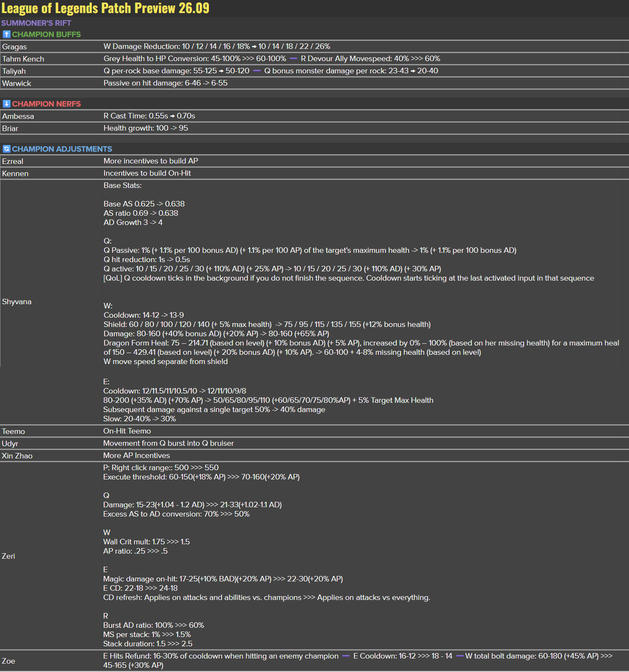629x672 pixels.
Task: Click the Dragon Form Heal description line
Action: [x=361, y=348]
